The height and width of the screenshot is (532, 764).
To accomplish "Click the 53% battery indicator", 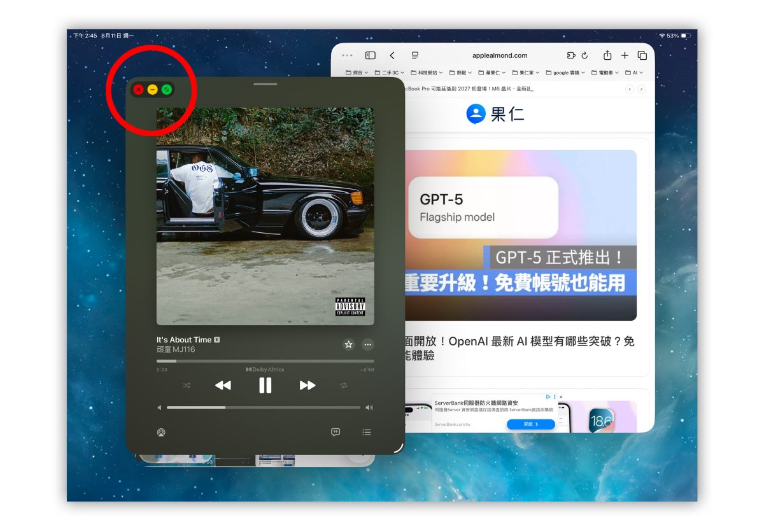I will point(678,36).
